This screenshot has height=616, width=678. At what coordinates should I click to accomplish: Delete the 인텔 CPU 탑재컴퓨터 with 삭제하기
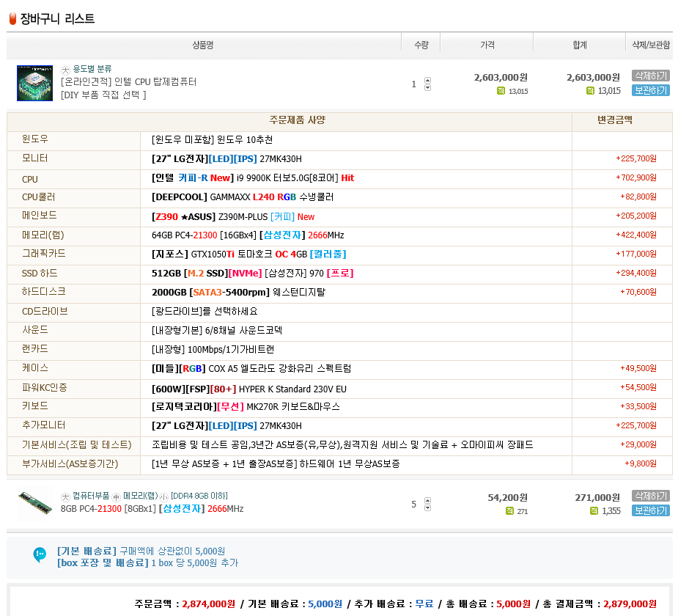coord(651,76)
